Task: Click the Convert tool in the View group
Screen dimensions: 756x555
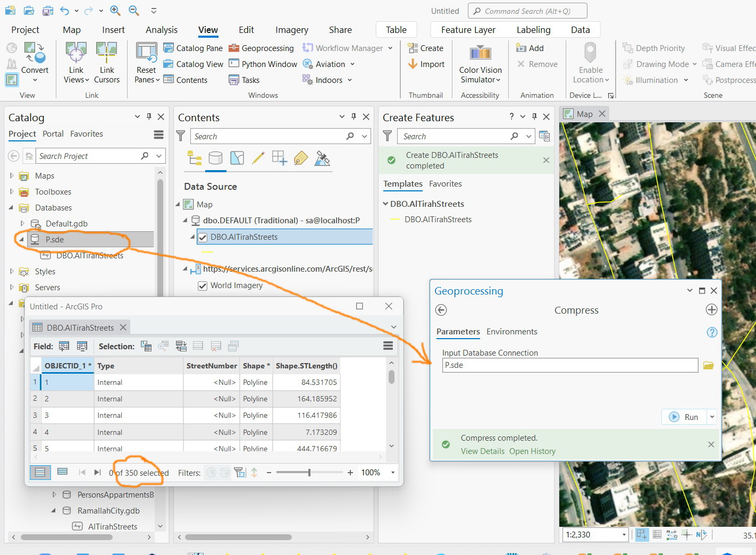Action: (x=35, y=58)
